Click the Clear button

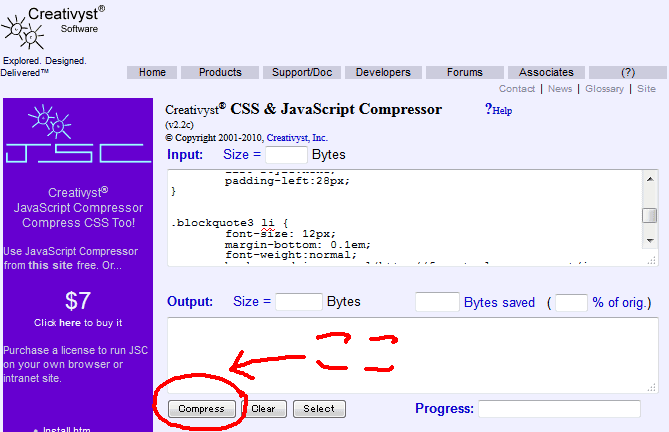pos(263,409)
